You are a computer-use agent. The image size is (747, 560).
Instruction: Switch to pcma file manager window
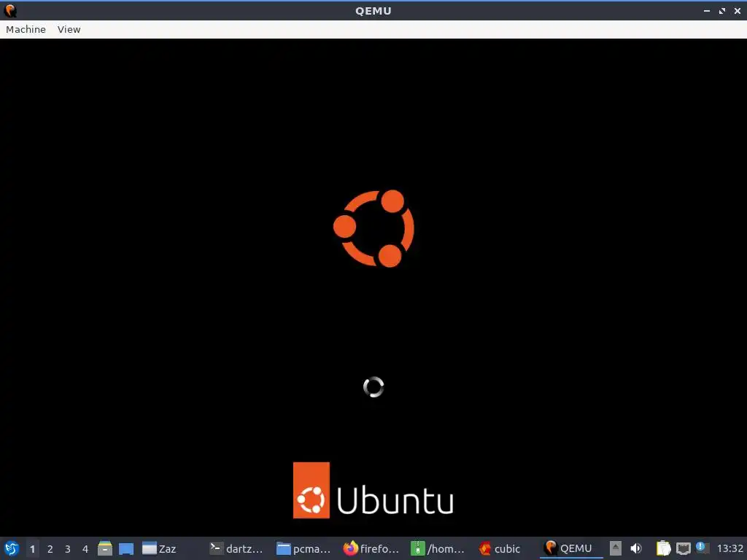click(303, 548)
